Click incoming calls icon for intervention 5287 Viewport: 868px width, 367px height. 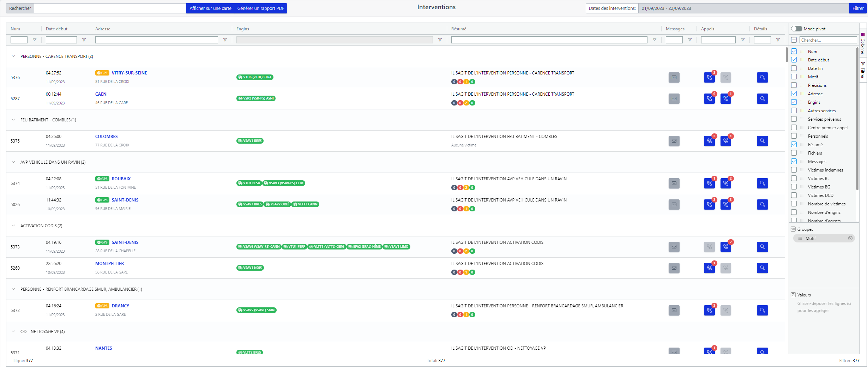(709, 99)
